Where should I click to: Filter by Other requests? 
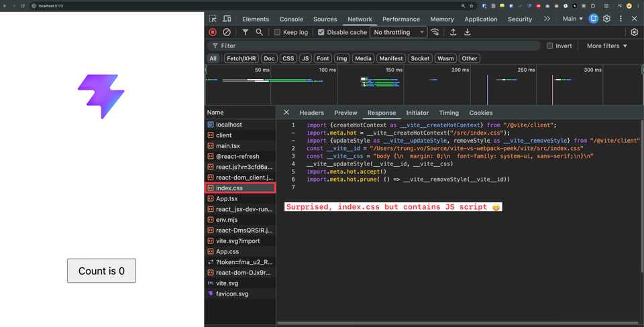pos(469,59)
